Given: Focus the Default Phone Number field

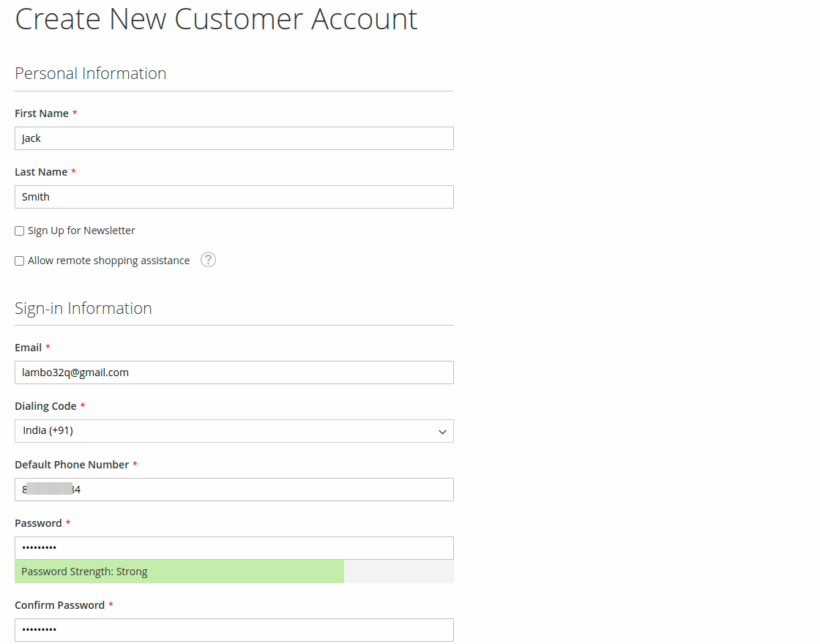Looking at the screenshot, I should 234,489.
